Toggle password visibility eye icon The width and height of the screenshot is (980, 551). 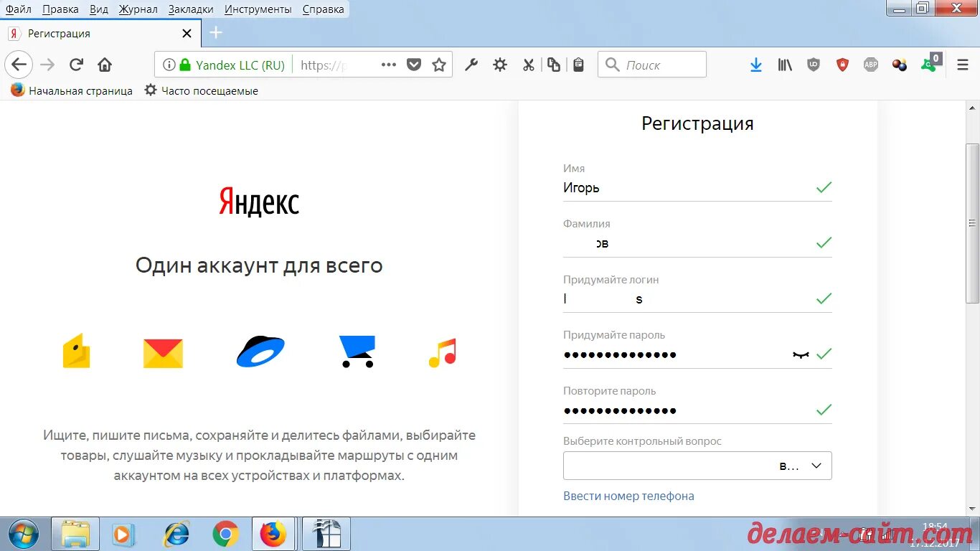[x=801, y=354]
